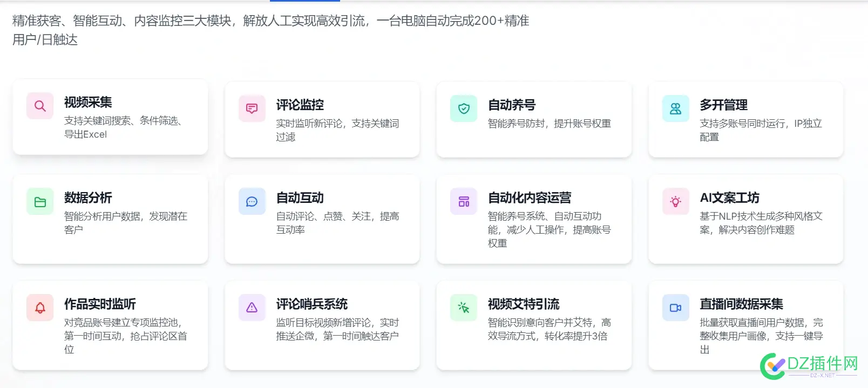Select the 自动化内容运营 grid icon
868x388 pixels.
click(x=463, y=201)
